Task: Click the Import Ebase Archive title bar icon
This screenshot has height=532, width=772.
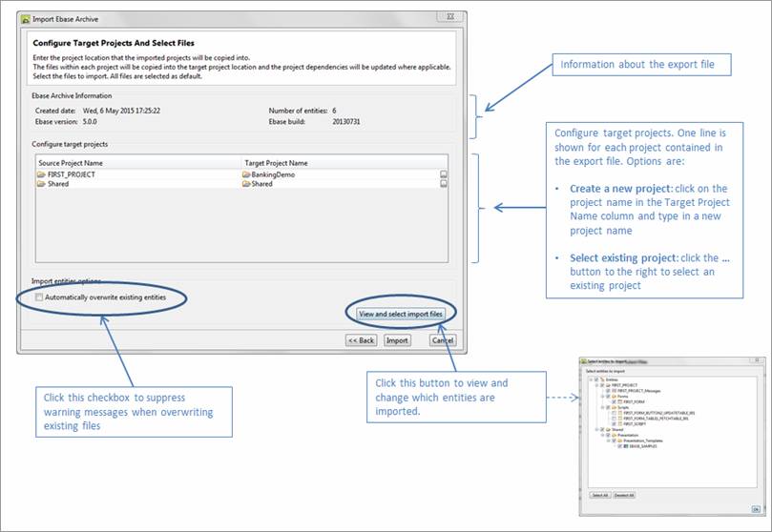Action: click(x=27, y=19)
